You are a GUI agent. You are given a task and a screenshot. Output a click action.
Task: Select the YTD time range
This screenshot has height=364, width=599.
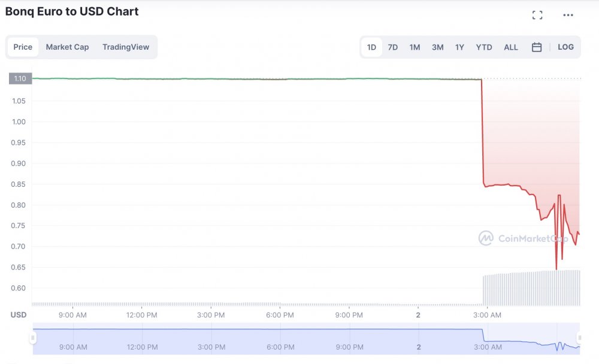click(484, 47)
